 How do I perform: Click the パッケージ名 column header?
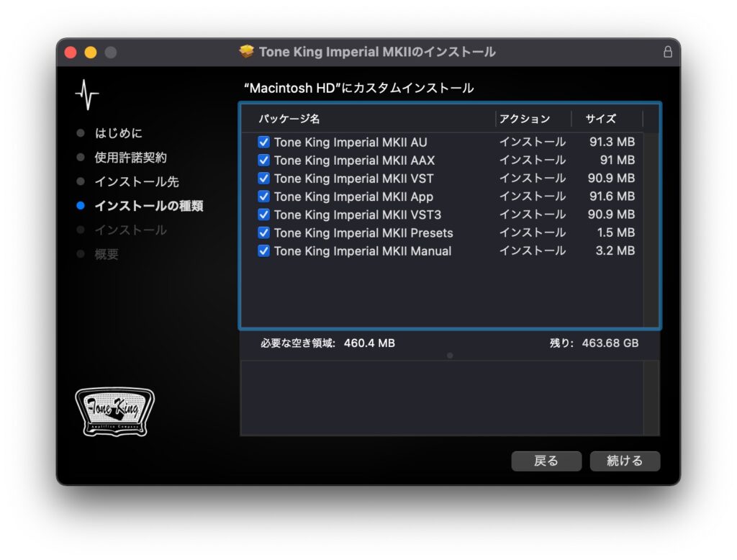289,119
